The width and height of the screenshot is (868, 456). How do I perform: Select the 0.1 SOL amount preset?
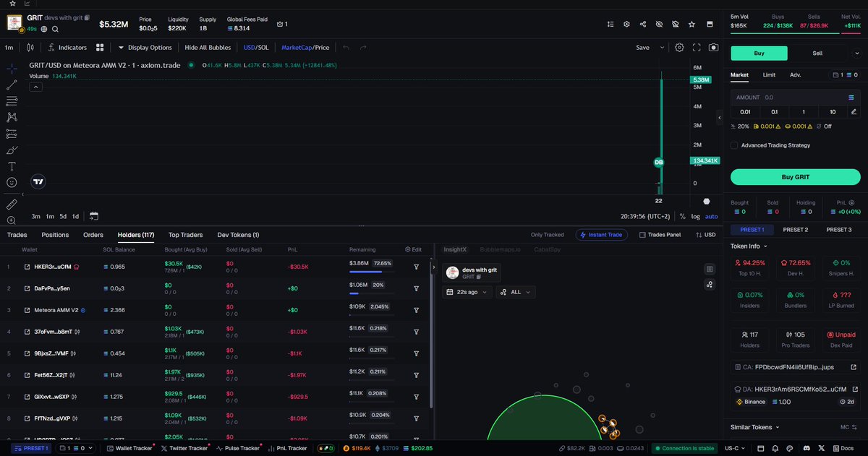775,112
